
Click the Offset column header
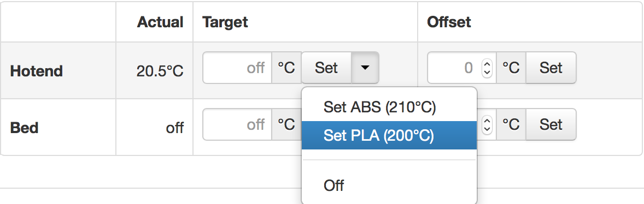click(449, 22)
